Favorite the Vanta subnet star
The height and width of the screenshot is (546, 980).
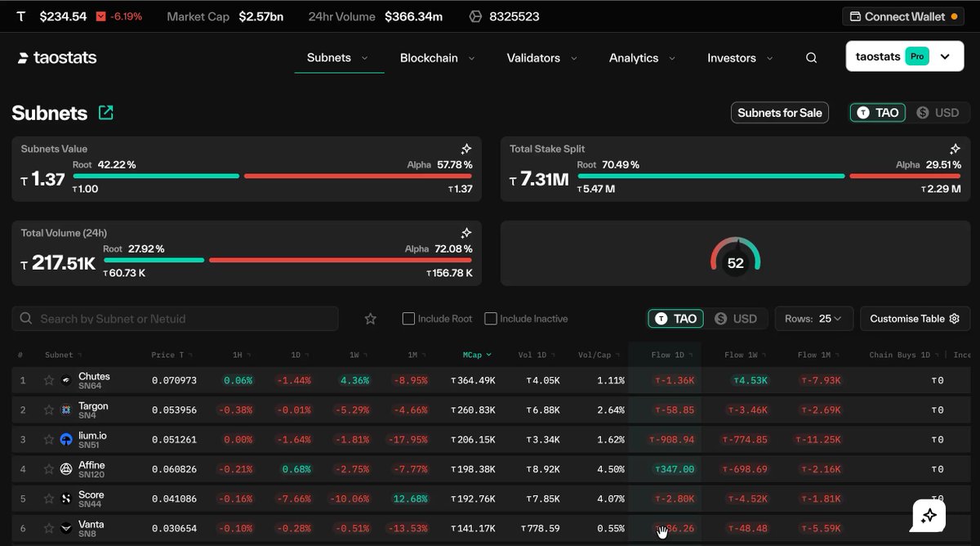point(49,528)
